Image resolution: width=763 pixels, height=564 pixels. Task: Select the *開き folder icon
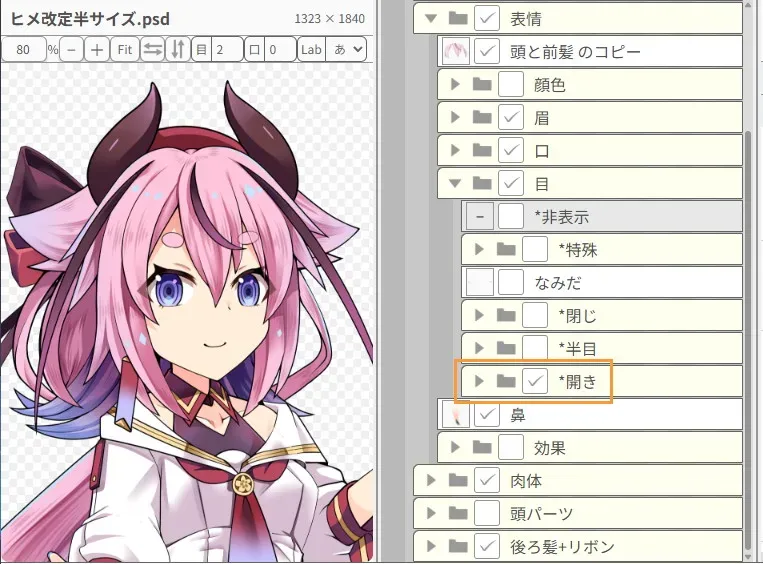tap(506, 382)
